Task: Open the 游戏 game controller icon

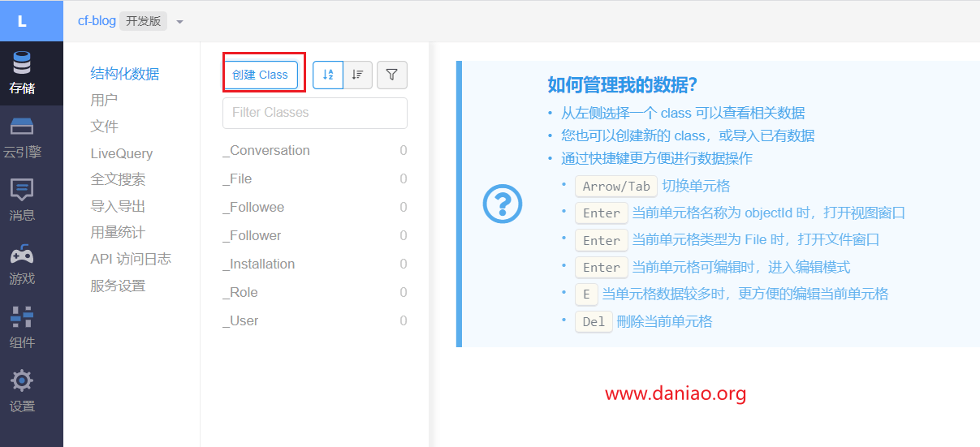Action: (22, 255)
